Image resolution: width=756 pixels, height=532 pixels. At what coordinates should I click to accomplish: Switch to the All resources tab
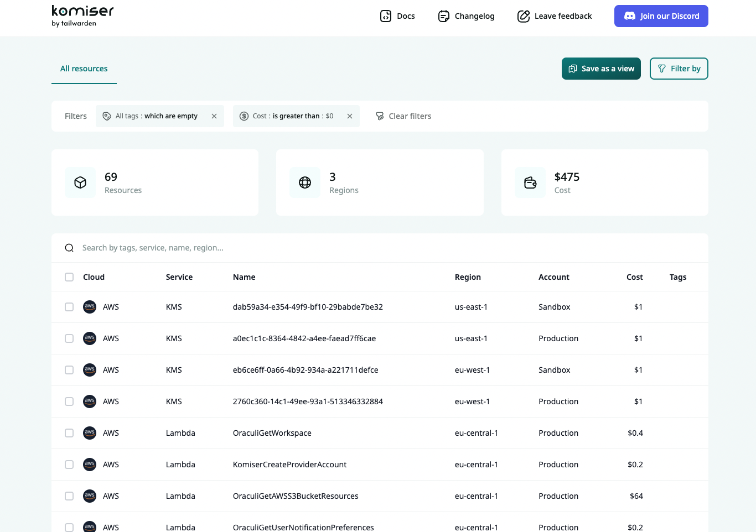point(84,69)
